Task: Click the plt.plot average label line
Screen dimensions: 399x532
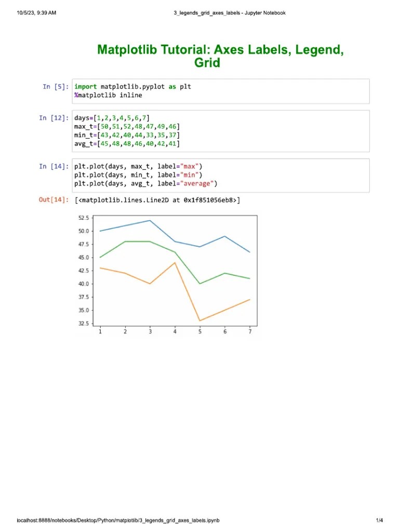Action: pyautogui.click(x=146, y=183)
